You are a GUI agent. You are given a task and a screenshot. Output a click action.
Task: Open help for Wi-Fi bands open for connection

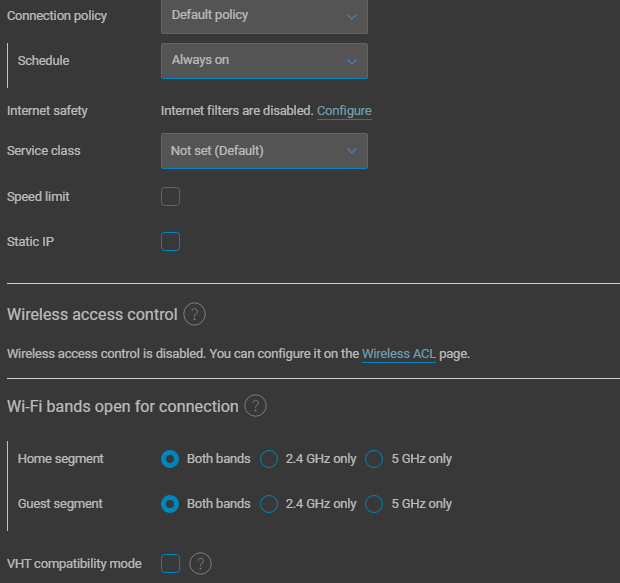click(255, 406)
